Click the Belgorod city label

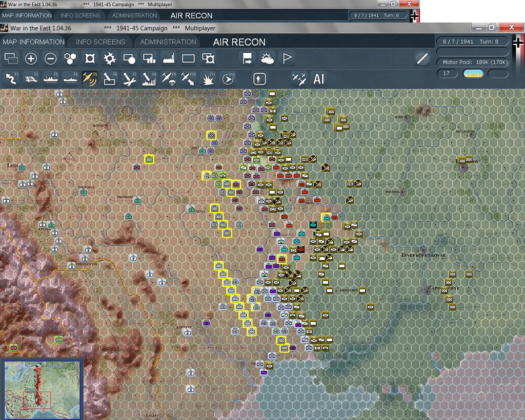pos(466,132)
